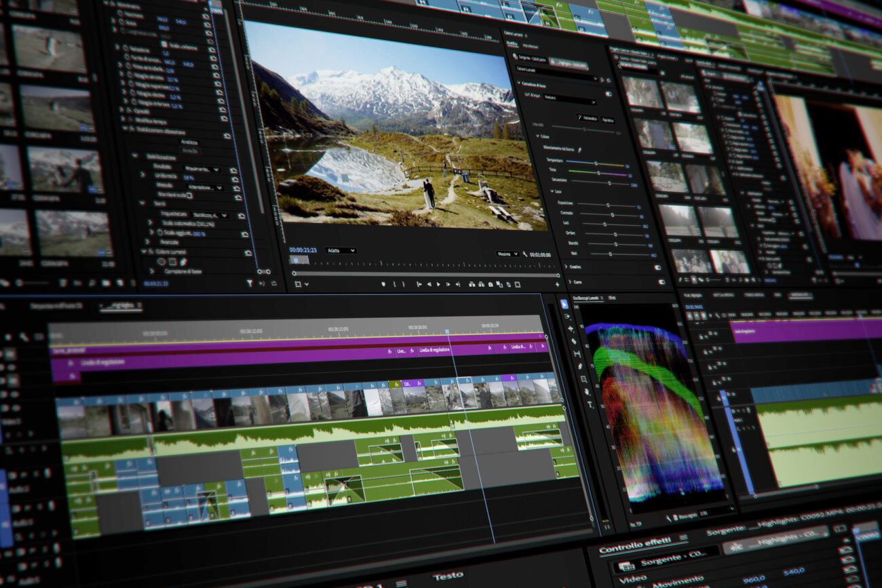Select the Razor tool in the toolbar
The height and width of the screenshot is (588, 882).
[575, 341]
